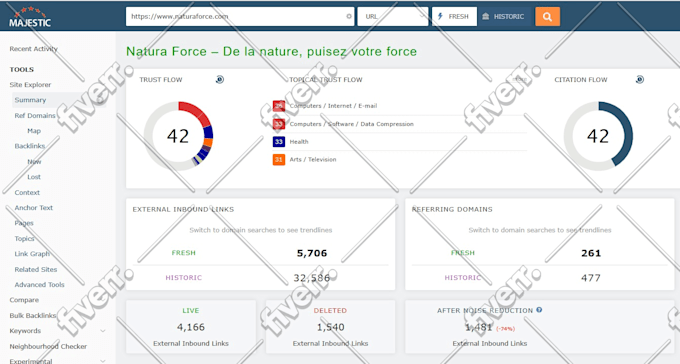Image resolution: width=680 pixels, height=364 pixels.
Task: Click the 31 Arts / Television badge
Action: pos(279,160)
